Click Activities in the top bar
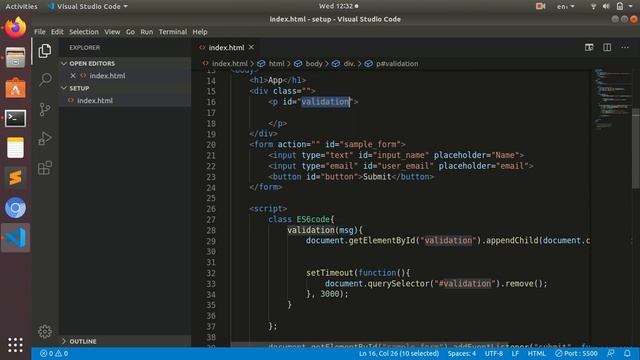Viewport: 640px width, 360px height. [21, 6]
